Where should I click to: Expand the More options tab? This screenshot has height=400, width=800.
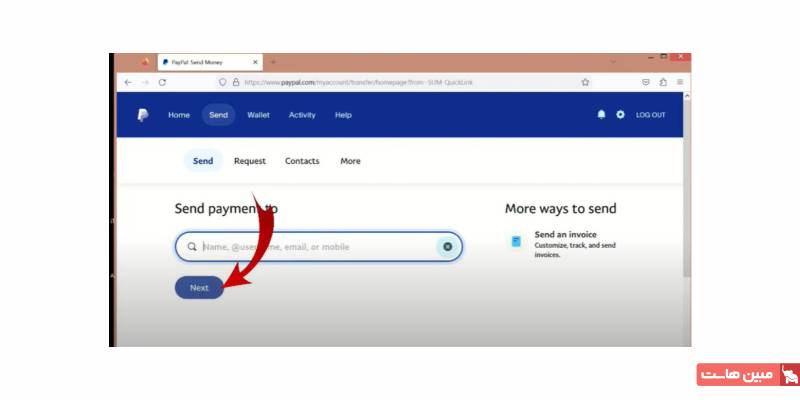click(351, 161)
